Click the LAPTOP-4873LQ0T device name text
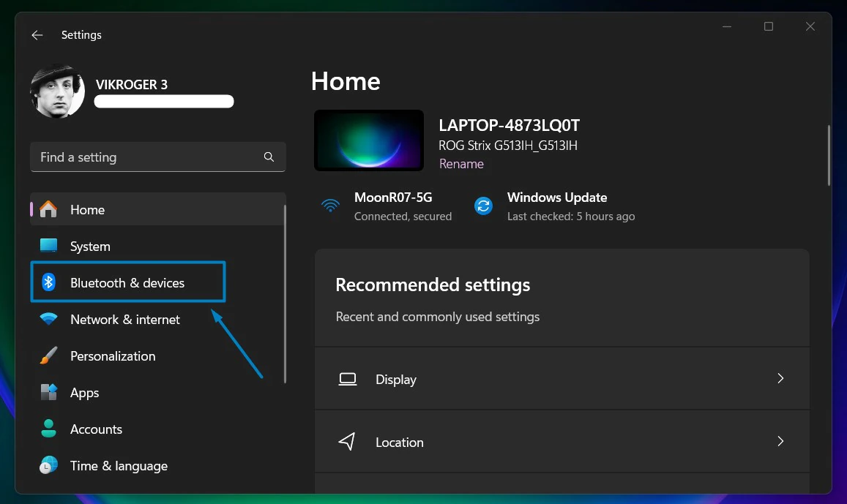Viewport: 847px width, 504px height. [509, 126]
